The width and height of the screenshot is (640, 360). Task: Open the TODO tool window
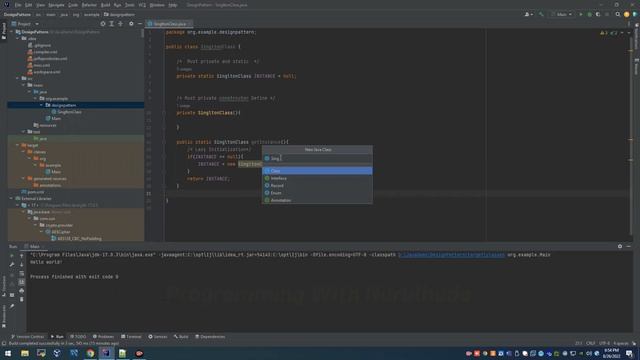pos(78,337)
